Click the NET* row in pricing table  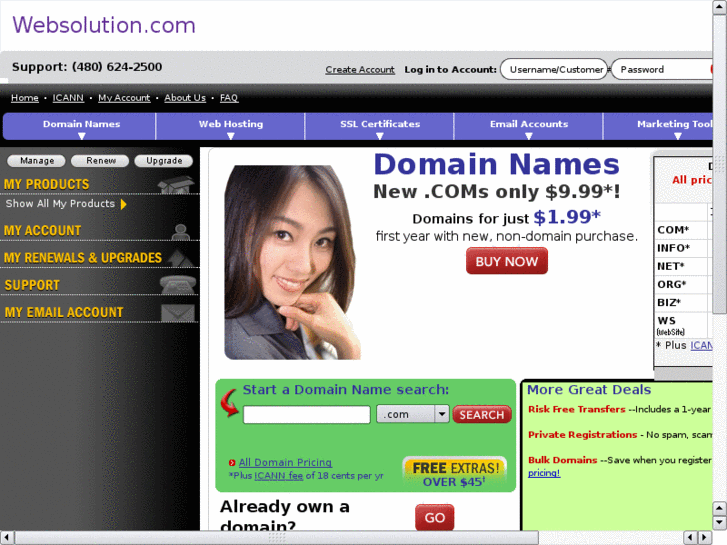[x=682, y=266]
